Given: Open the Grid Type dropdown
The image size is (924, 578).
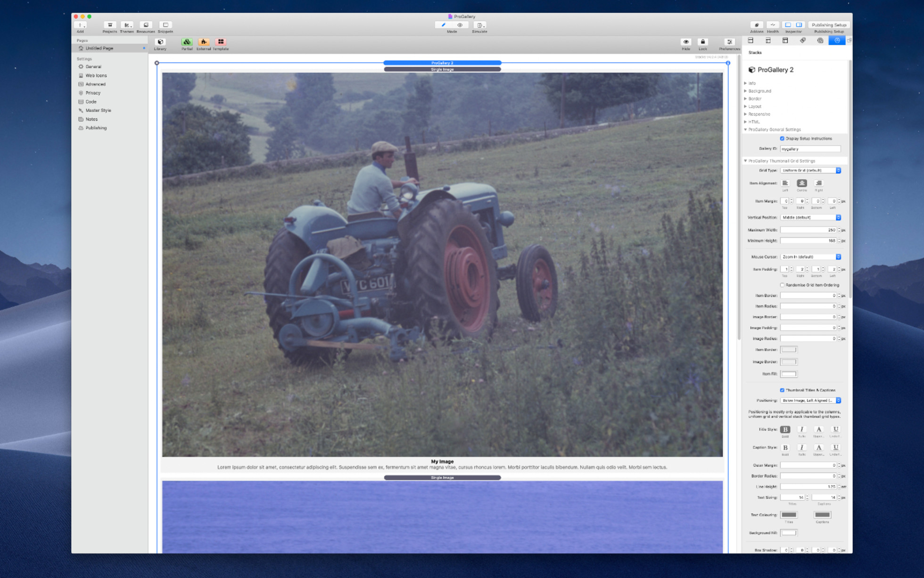Looking at the screenshot, I should tap(810, 171).
